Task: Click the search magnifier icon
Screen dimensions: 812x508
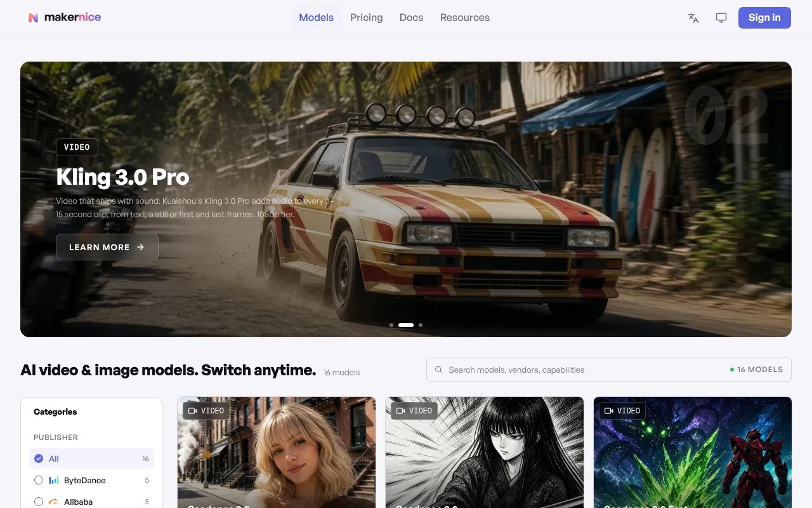Action: point(438,370)
